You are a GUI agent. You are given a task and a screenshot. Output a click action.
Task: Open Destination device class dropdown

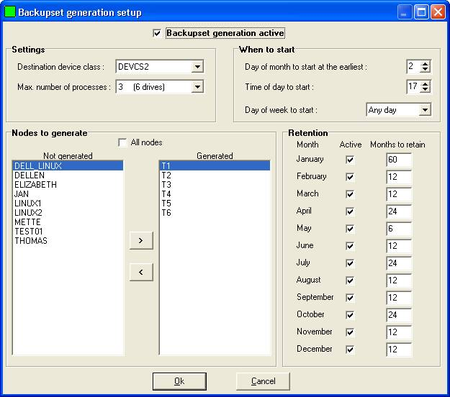click(197, 67)
